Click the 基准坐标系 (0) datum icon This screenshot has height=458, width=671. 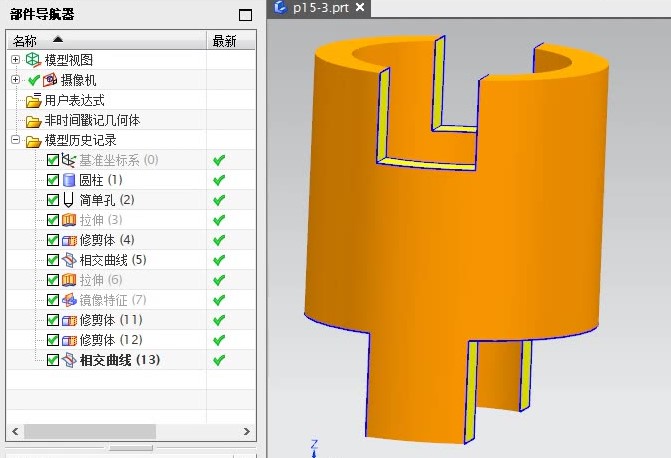69,160
